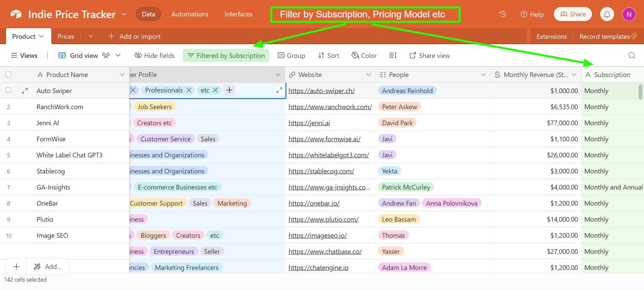Open Monthly Revenue column menu chevron
Screen dimensions: 644x290
[x=574, y=75]
